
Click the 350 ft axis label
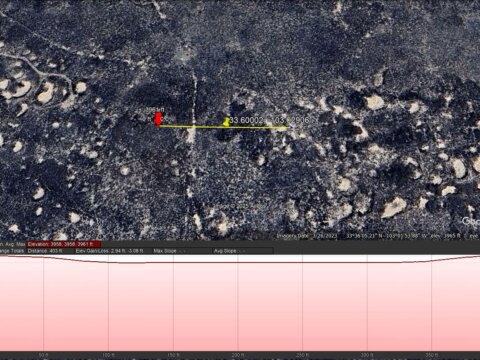[432, 355]
